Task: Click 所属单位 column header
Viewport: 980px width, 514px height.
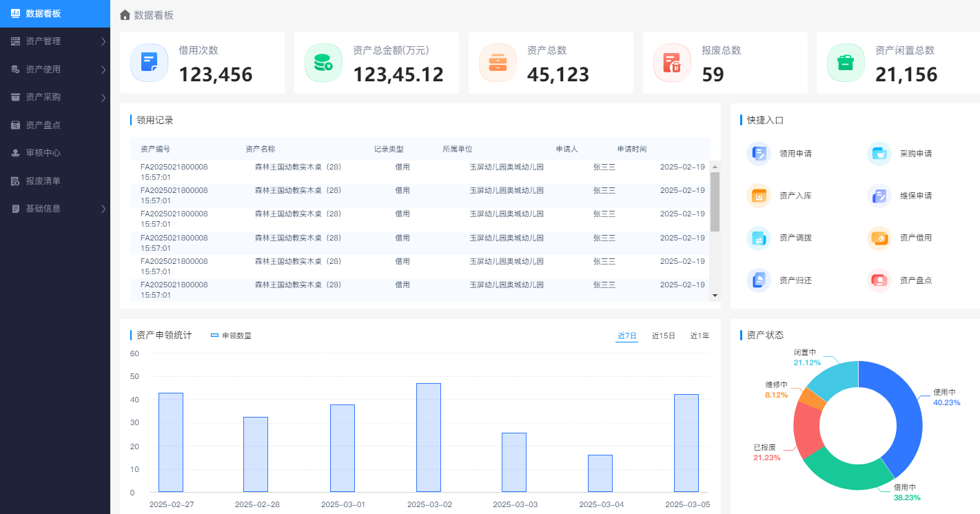Action: (458, 150)
